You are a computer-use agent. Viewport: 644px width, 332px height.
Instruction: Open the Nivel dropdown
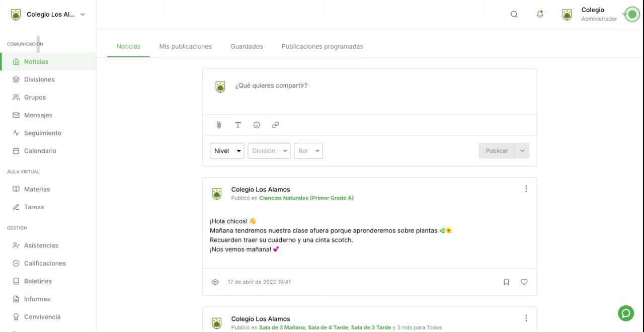(x=227, y=151)
